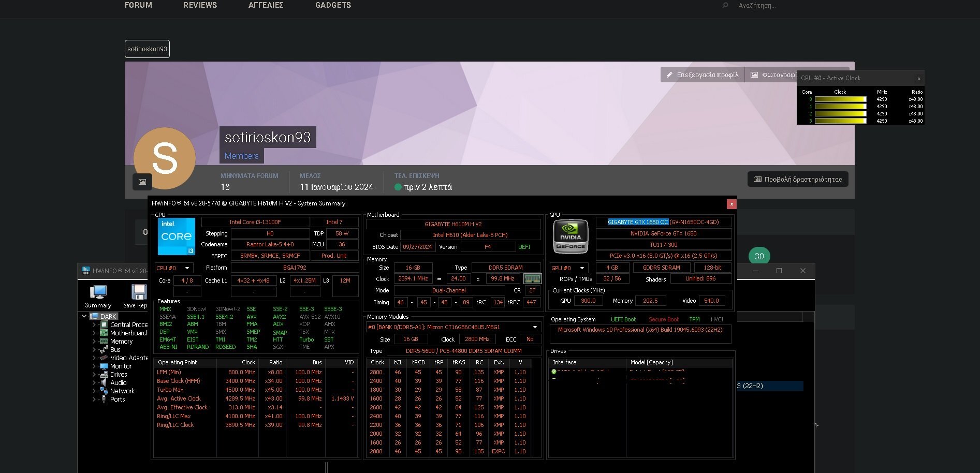Viewport: 980px width, 473px height.
Task: Click the activity icon in Προβολή δραστηριότητας
Action: coord(757,179)
